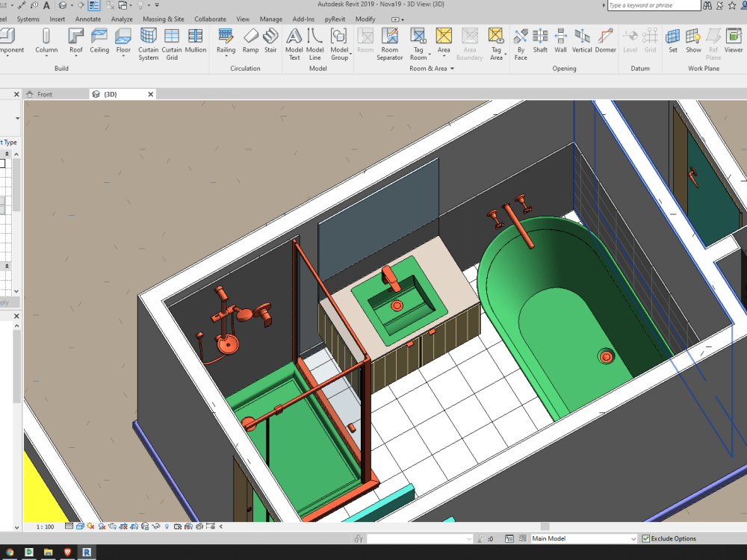Launch Revit from the taskbar
The height and width of the screenshot is (560, 747).
tap(87, 553)
